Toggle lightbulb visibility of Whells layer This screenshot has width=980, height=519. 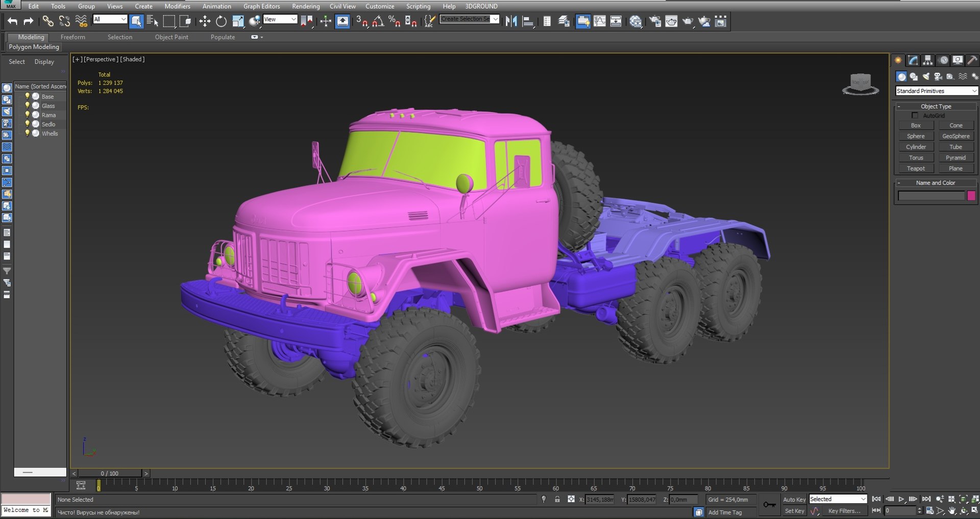pos(28,133)
